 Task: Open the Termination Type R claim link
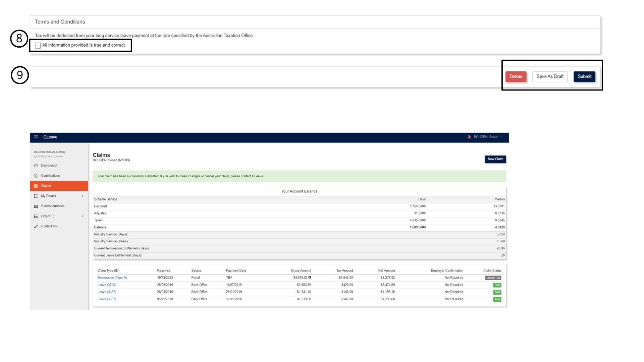pos(112,278)
